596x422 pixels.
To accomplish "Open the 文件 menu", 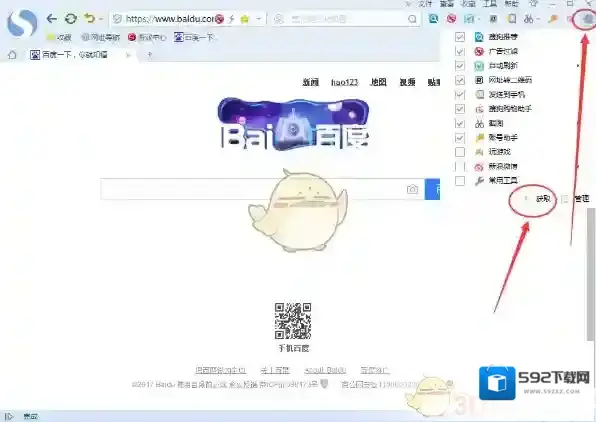I will pos(425,4).
